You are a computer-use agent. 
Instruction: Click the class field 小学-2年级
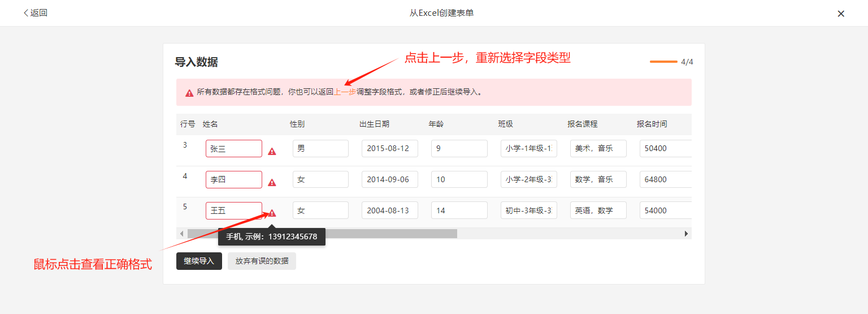pyautogui.click(x=529, y=179)
